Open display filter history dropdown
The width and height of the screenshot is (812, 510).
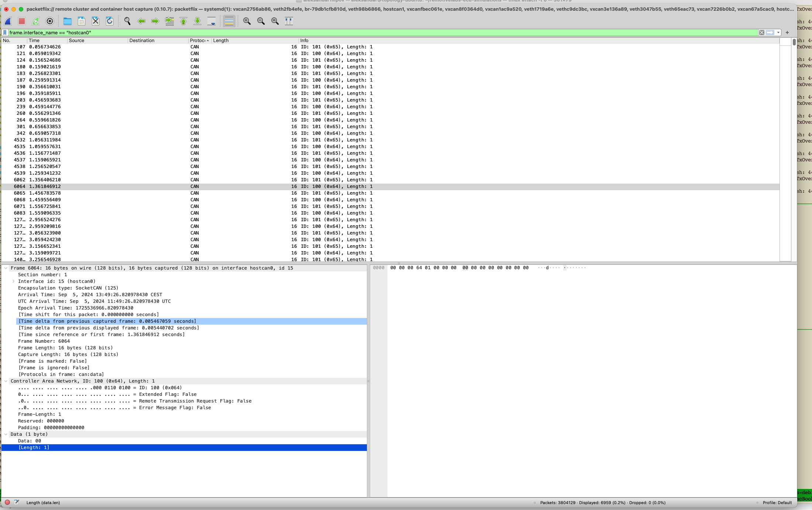[778, 32]
